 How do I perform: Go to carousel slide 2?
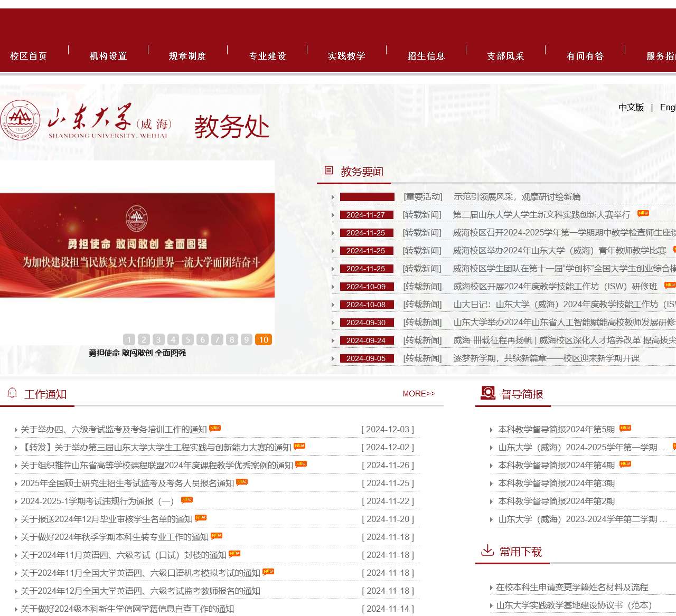pos(144,339)
